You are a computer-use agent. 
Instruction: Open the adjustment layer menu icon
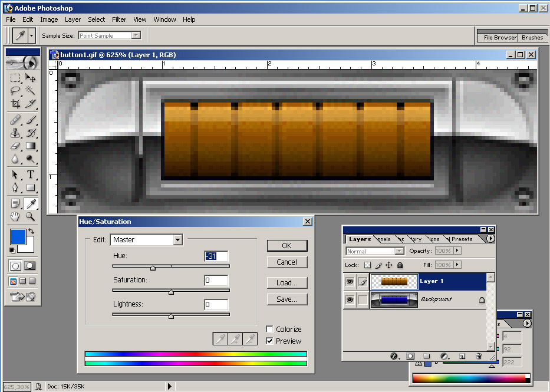point(444,356)
